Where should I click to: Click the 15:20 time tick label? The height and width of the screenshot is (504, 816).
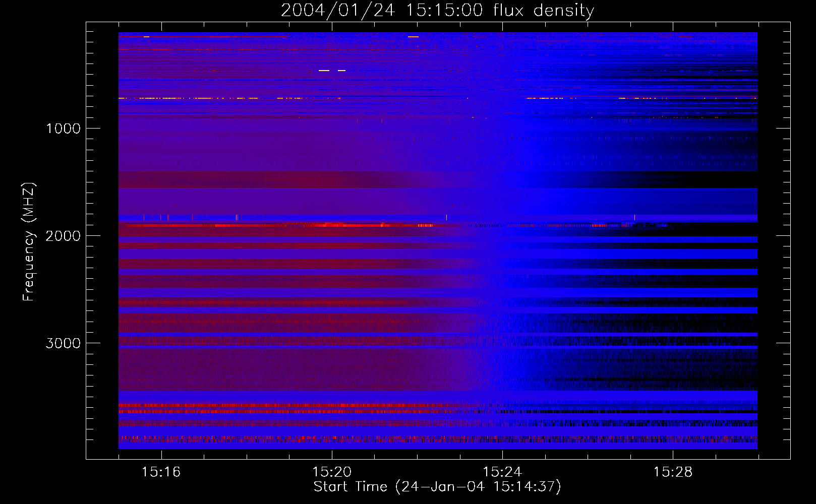tap(332, 472)
